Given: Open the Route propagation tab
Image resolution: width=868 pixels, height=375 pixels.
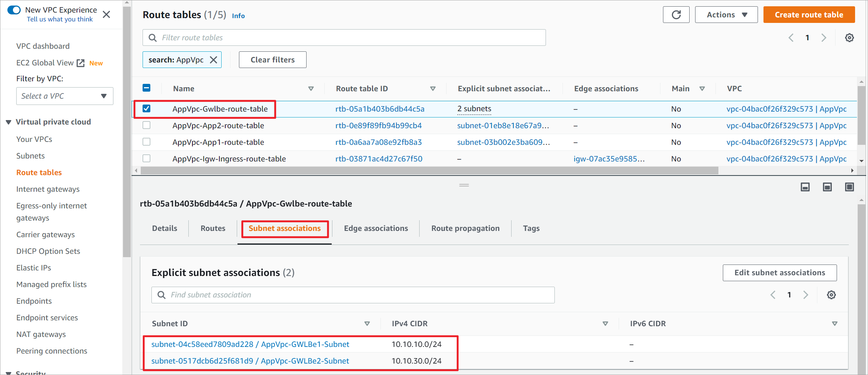Looking at the screenshot, I should pyautogui.click(x=465, y=228).
